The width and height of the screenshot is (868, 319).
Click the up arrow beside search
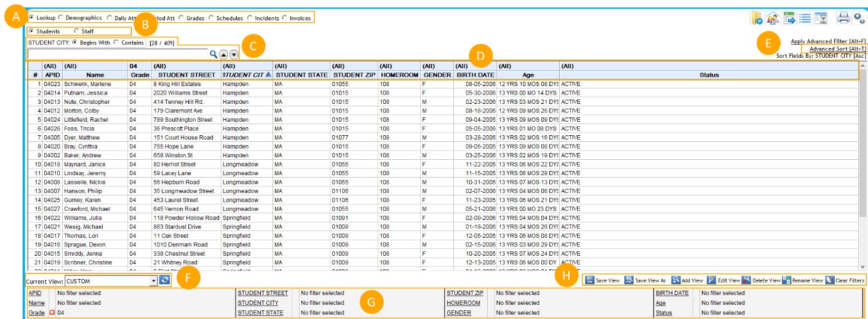pyautogui.click(x=224, y=55)
